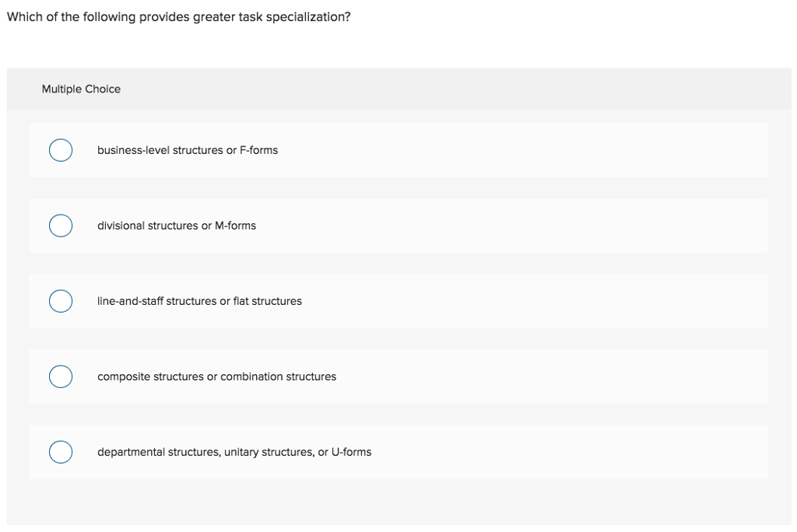Click the "line-and-staff structures or flat structures" text
The image size is (797, 532).
[199, 301]
